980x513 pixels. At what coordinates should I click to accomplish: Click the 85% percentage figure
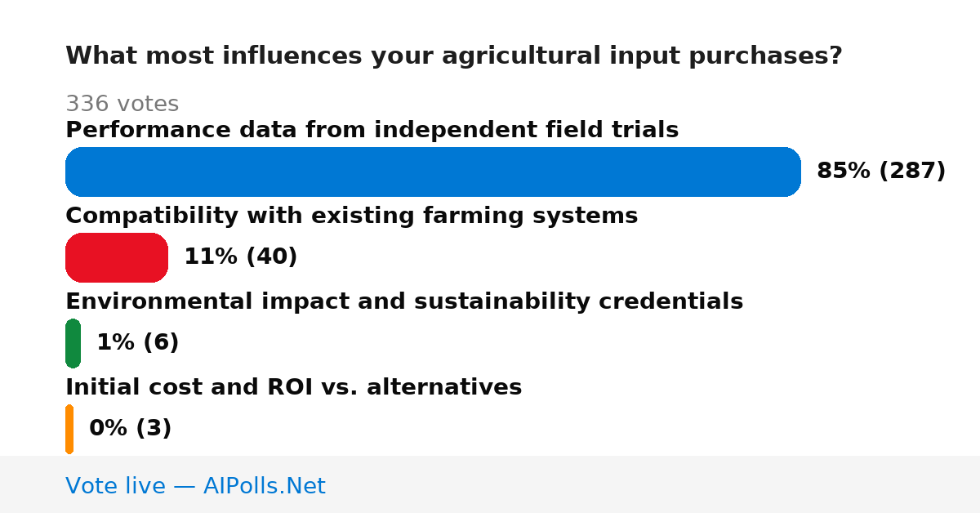point(844,171)
